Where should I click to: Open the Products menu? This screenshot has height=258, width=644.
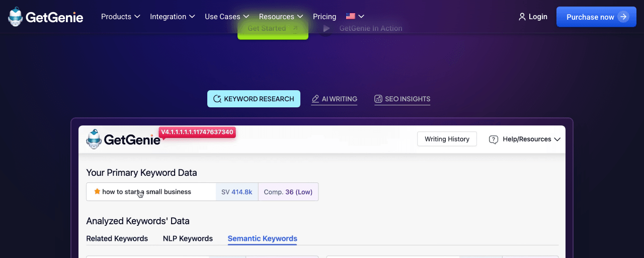coord(116,17)
